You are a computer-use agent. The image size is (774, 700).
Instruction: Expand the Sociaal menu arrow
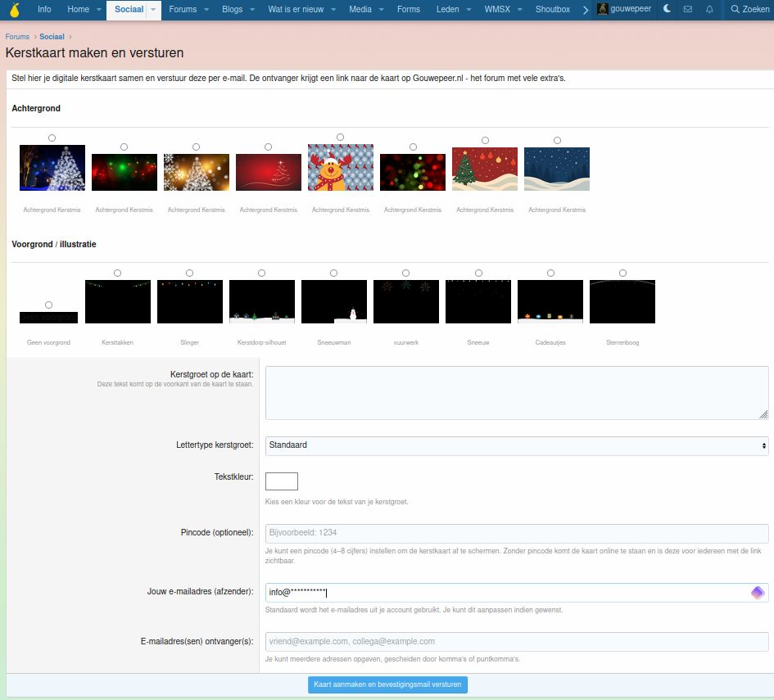coord(153,9)
